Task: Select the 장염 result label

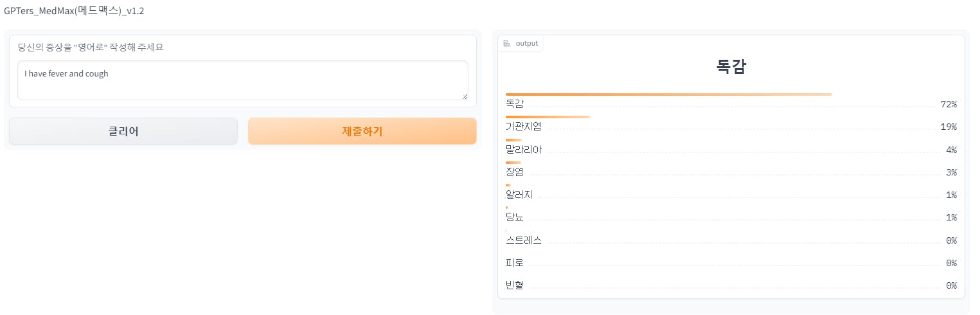Action: [515, 172]
